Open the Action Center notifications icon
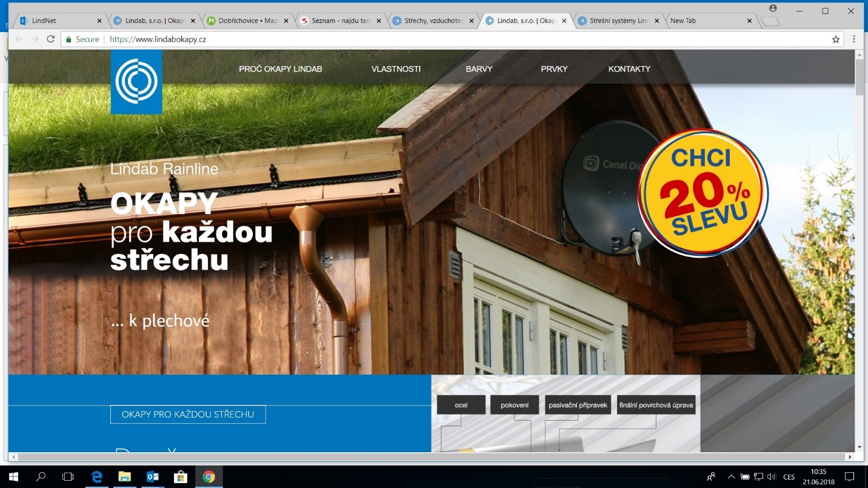Image resolution: width=868 pixels, height=488 pixels. [x=849, y=477]
